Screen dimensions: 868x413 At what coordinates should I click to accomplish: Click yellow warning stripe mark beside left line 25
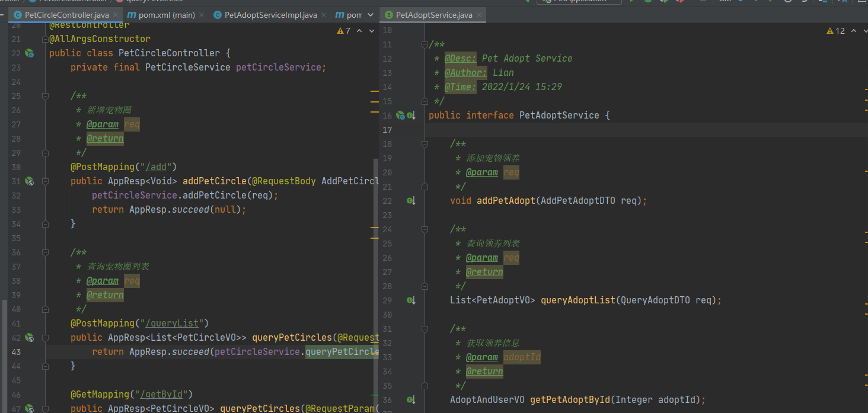pyautogui.click(x=374, y=92)
